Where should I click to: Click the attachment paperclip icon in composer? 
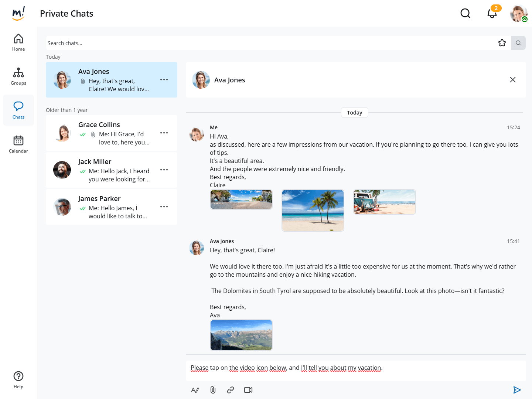click(x=213, y=390)
